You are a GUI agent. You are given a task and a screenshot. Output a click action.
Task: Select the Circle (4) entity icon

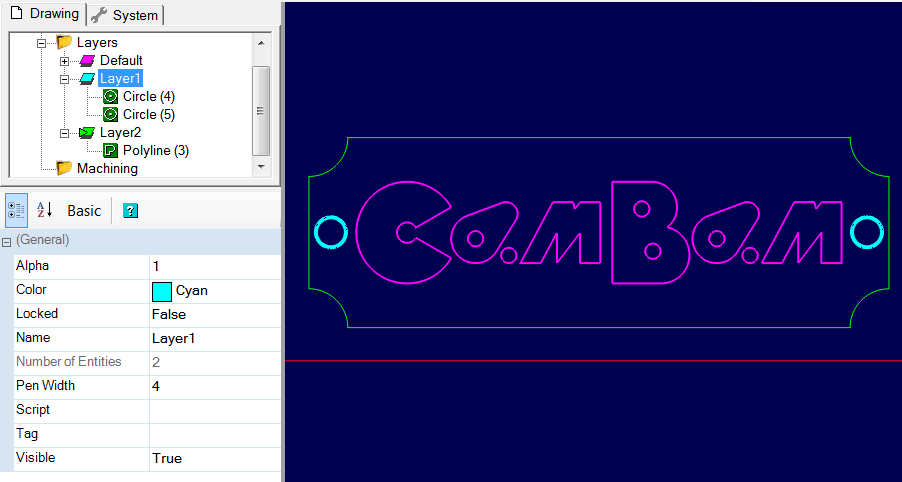tap(110, 97)
